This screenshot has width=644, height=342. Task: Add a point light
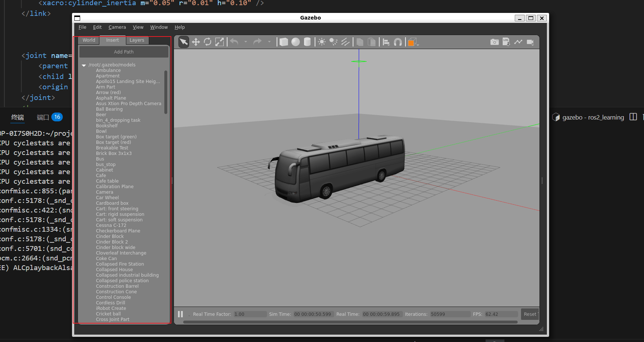(x=322, y=42)
